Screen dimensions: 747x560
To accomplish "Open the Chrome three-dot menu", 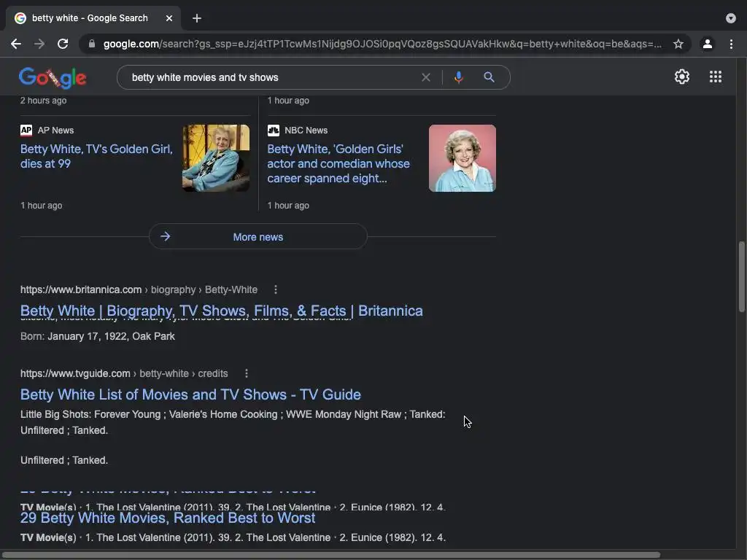I will coord(731,44).
